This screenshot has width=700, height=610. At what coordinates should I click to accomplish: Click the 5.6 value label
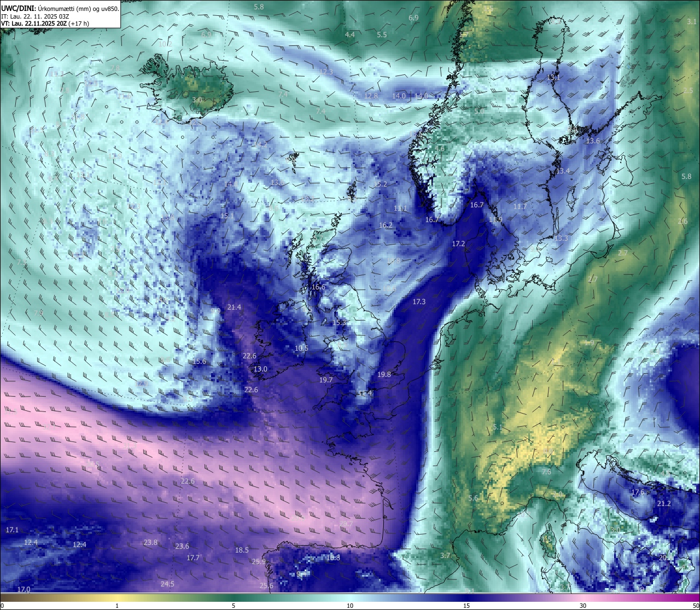tap(473, 498)
